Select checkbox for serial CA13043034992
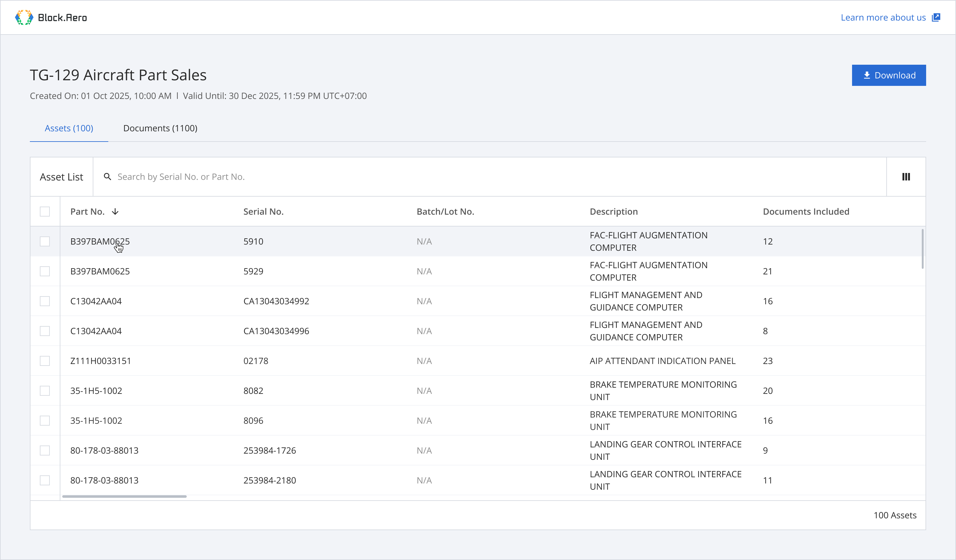The image size is (956, 560). pos(45,301)
